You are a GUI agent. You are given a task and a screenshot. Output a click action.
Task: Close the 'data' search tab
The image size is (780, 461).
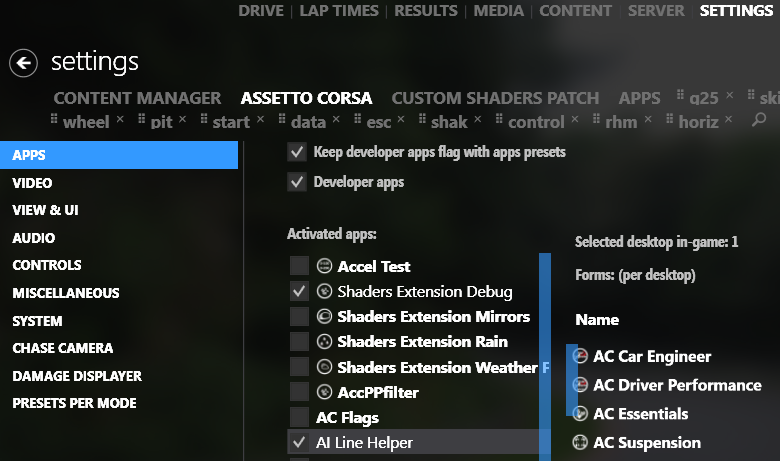[x=337, y=119]
